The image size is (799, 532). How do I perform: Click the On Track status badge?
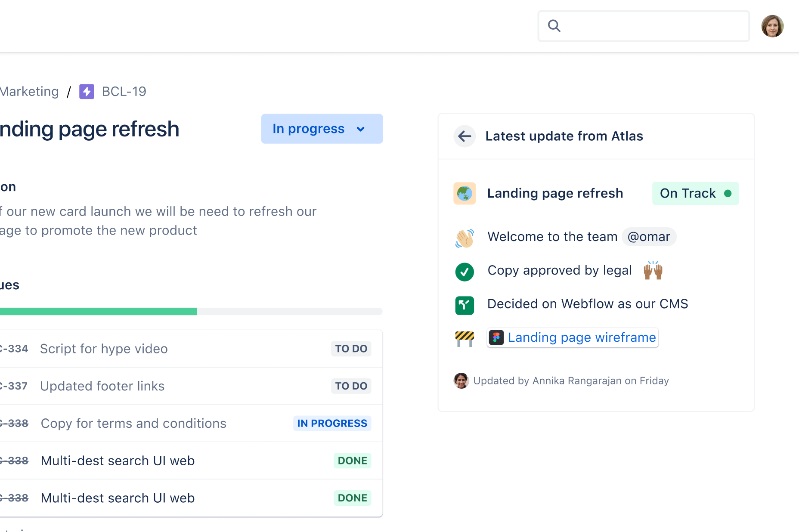pos(695,193)
